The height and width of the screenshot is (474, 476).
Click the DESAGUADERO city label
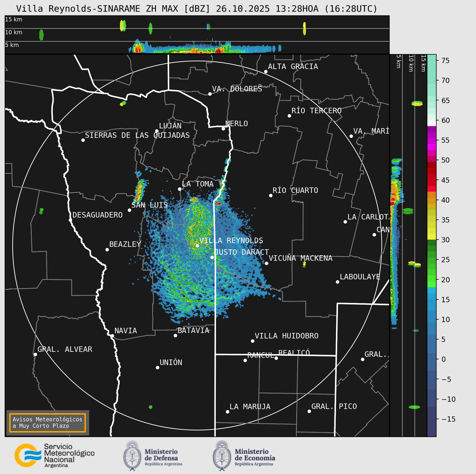[97, 215]
